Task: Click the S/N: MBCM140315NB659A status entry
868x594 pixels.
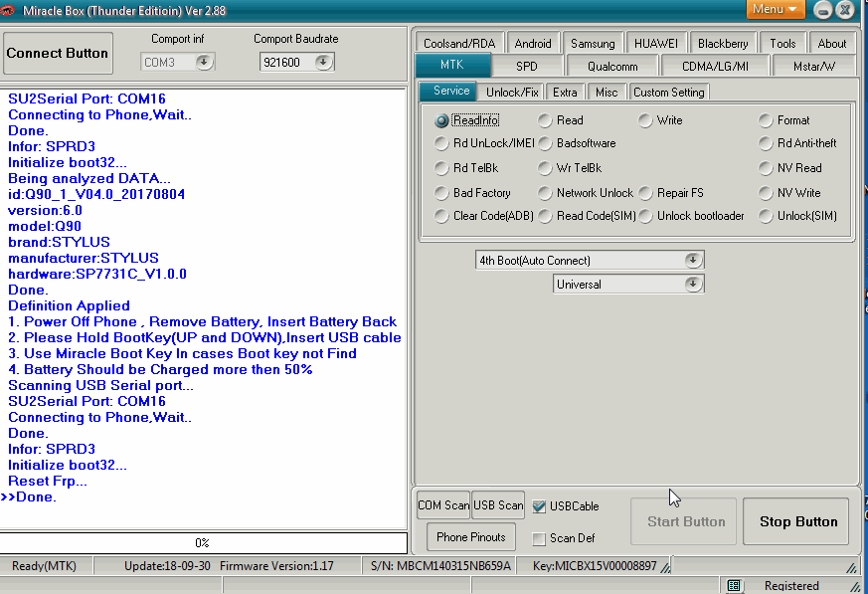Action: (x=440, y=566)
